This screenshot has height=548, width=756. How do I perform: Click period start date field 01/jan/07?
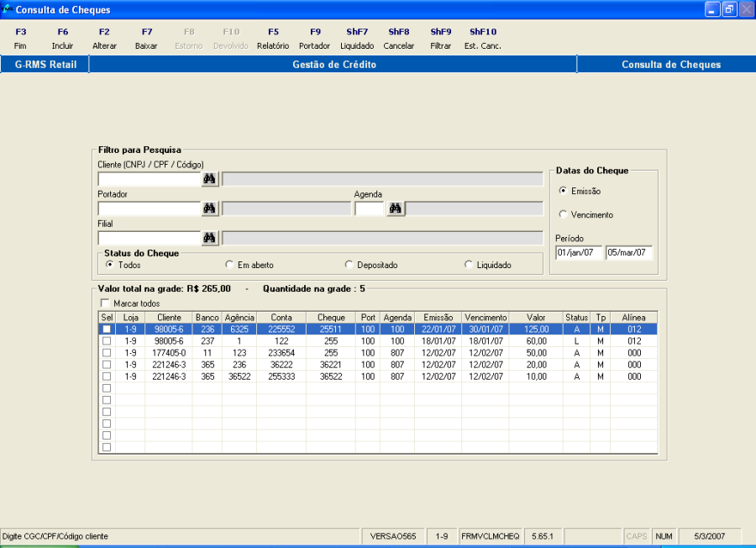578,253
